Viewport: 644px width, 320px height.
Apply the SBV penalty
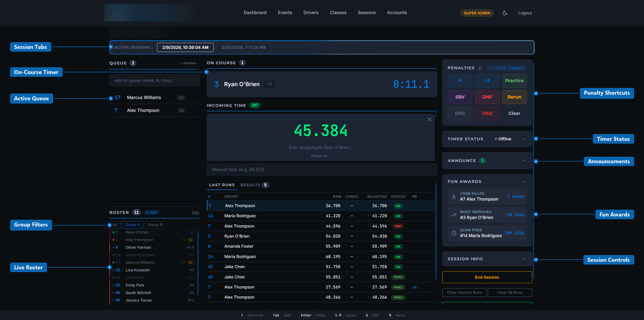[460, 97]
